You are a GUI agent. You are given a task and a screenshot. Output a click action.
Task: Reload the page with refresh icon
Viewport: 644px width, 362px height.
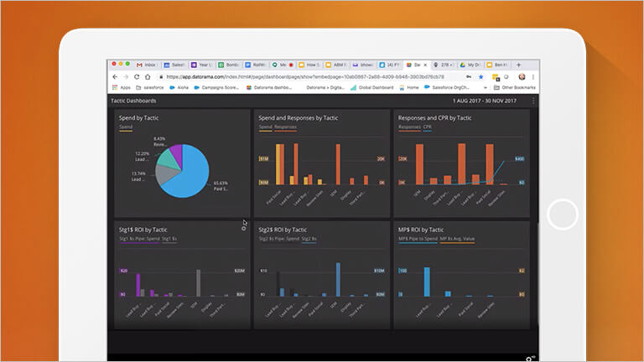point(137,77)
